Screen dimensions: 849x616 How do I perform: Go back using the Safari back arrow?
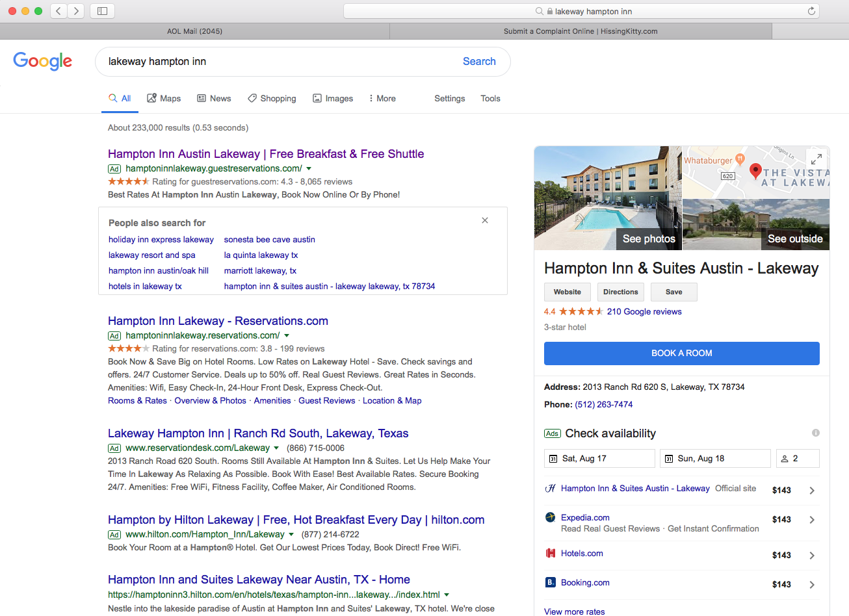59,11
